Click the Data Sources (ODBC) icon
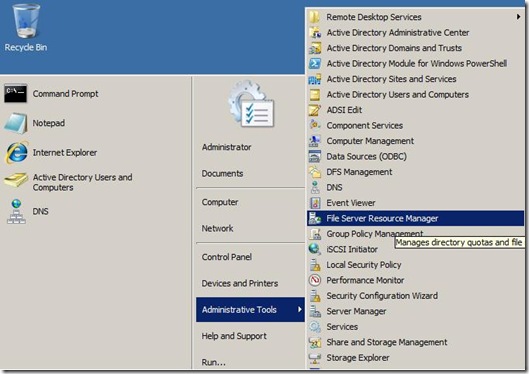529x374 pixels. (x=315, y=156)
